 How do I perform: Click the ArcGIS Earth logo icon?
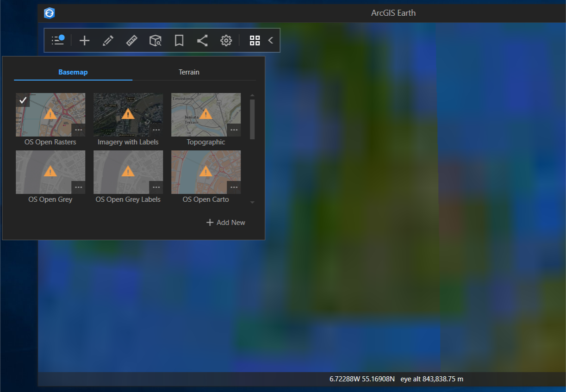point(49,13)
